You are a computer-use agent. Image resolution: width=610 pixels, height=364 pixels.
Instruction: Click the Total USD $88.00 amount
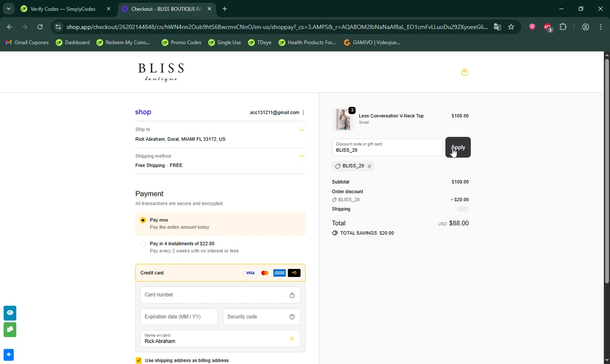453,223
